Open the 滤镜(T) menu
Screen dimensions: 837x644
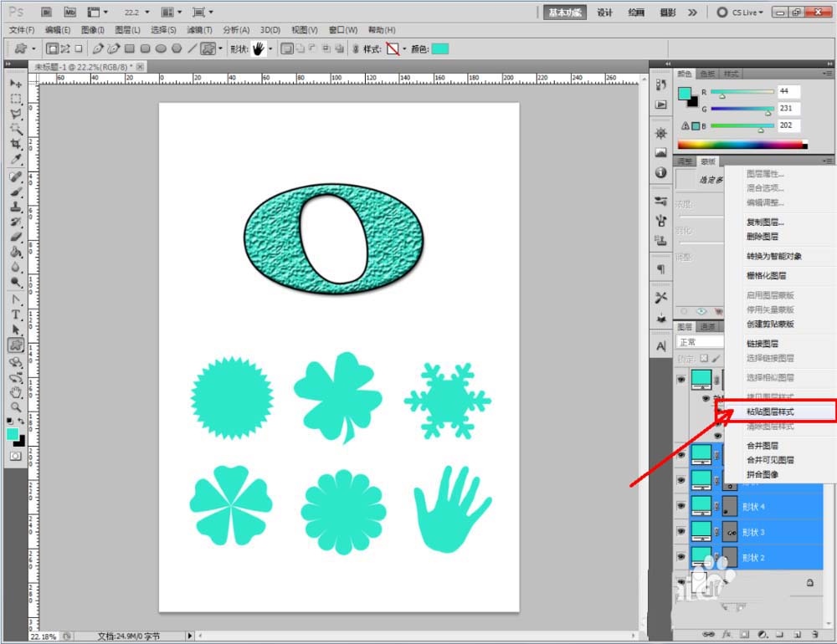pyautogui.click(x=200, y=30)
